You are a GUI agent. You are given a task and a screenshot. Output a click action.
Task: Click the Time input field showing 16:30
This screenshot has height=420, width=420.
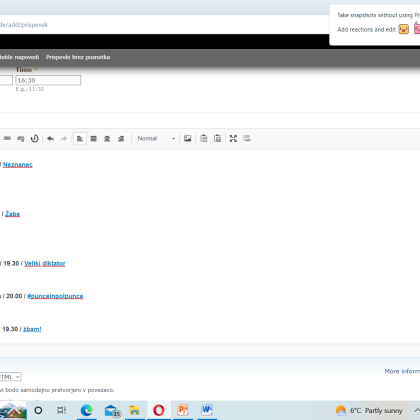pos(48,80)
